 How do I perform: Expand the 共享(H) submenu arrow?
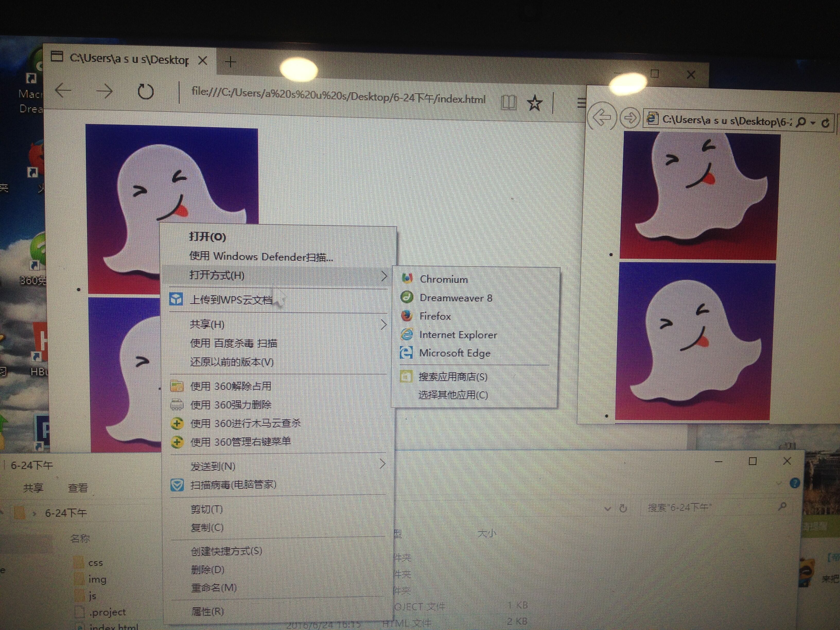click(x=383, y=325)
